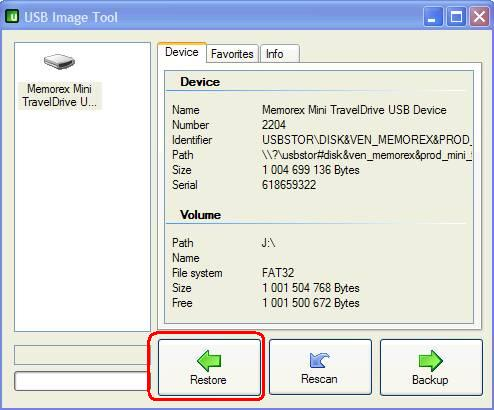The image size is (494, 410).
Task: Click the Serial label
Action: pos(185,185)
